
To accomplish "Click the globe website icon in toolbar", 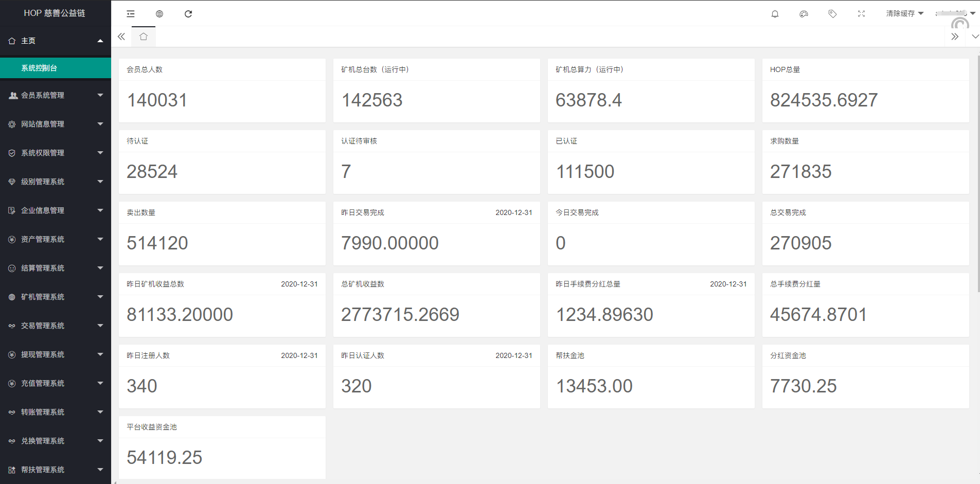I will pos(159,14).
